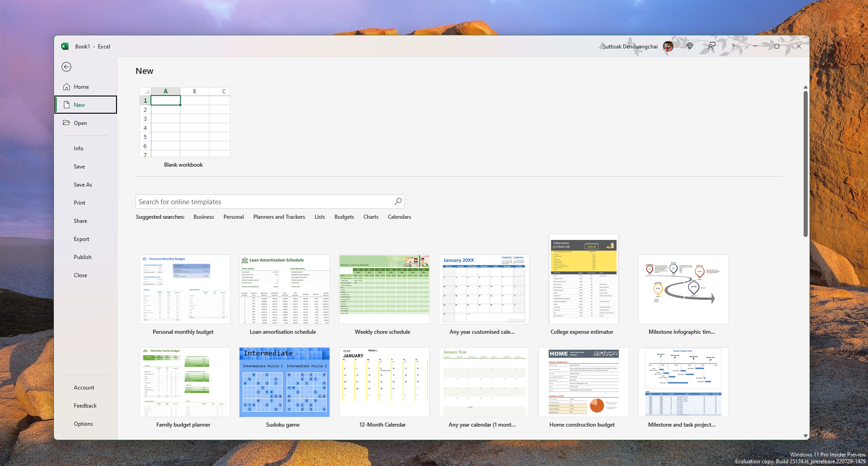Go to the Share option
The width and height of the screenshot is (868, 466).
81,221
